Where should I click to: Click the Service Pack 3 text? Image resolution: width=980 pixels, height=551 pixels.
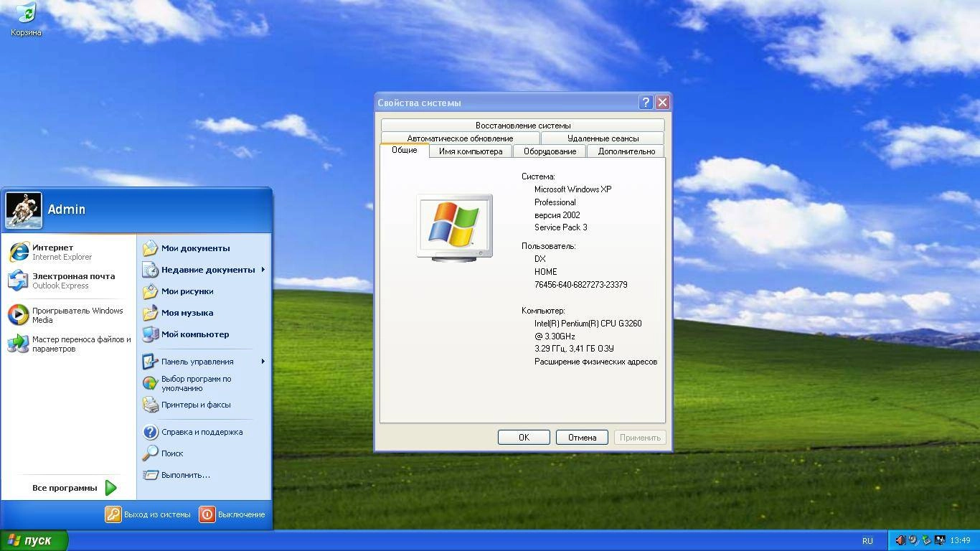coord(561,227)
